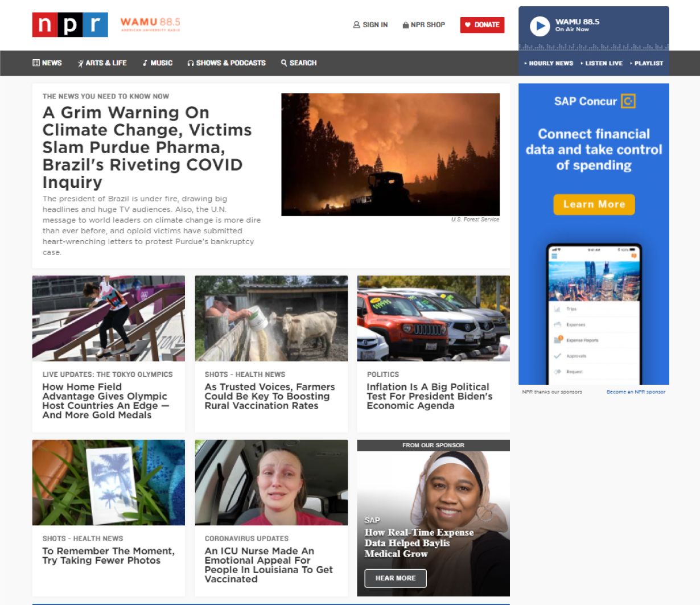700x605 pixels.
Task: Open Shots - Health News above photos story
Action: pyautogui.click(x=83, y=538)
